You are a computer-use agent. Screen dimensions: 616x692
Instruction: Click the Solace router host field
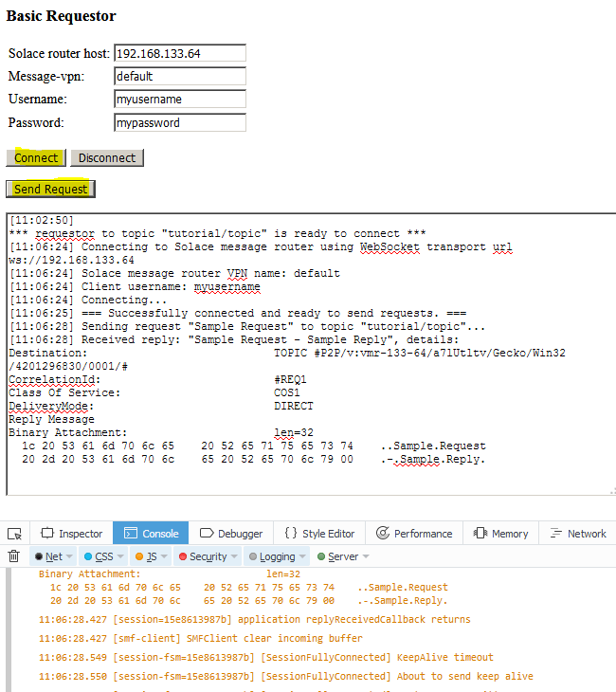179,53
